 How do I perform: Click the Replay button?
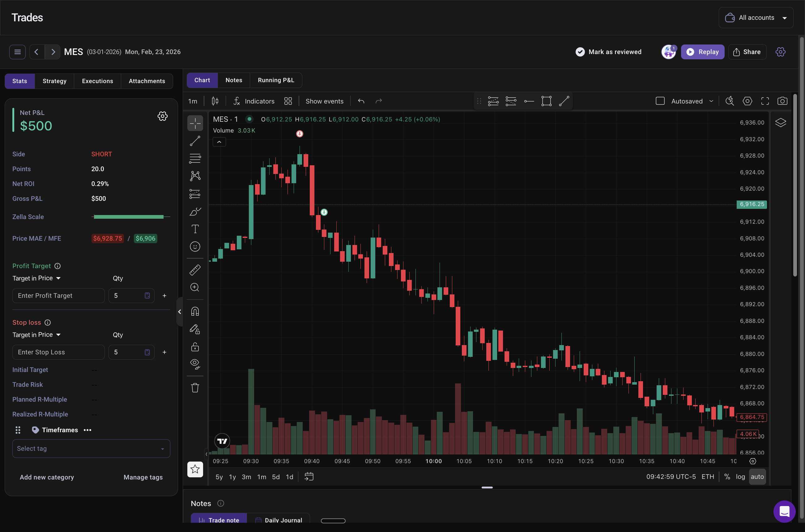coord(702,52)
